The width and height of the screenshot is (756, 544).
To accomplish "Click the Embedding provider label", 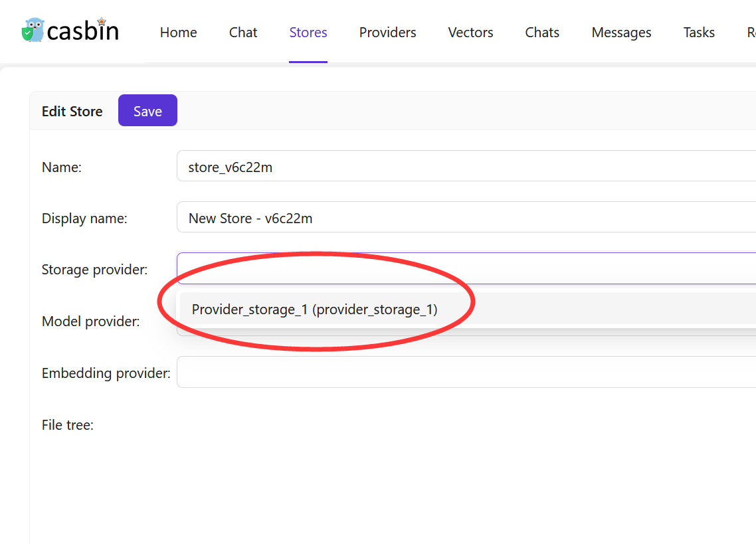I will [x=106, y=373].
